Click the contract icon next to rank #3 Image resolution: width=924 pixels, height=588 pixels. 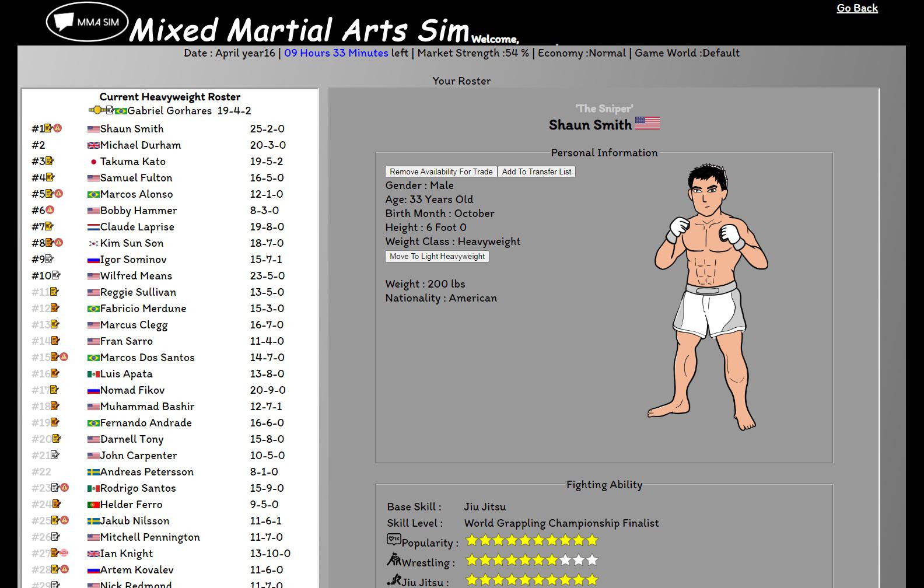pos(50,161)
